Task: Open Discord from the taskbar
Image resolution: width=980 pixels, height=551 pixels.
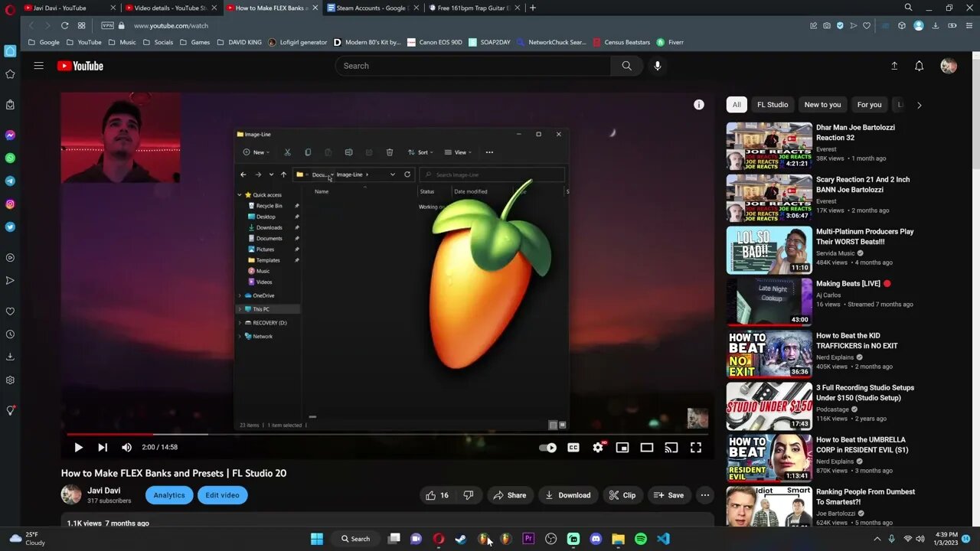Action: pyautogui.click(x=596, y=539)
